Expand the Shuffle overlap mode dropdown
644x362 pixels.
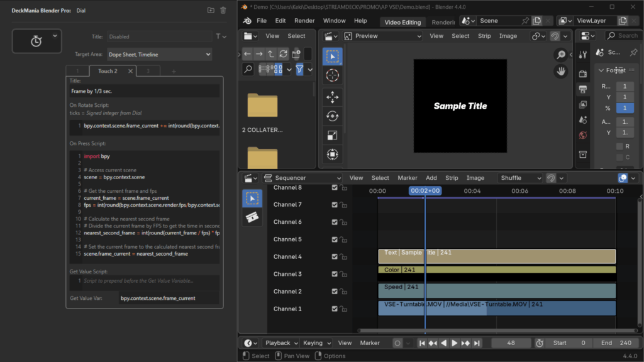520,178
